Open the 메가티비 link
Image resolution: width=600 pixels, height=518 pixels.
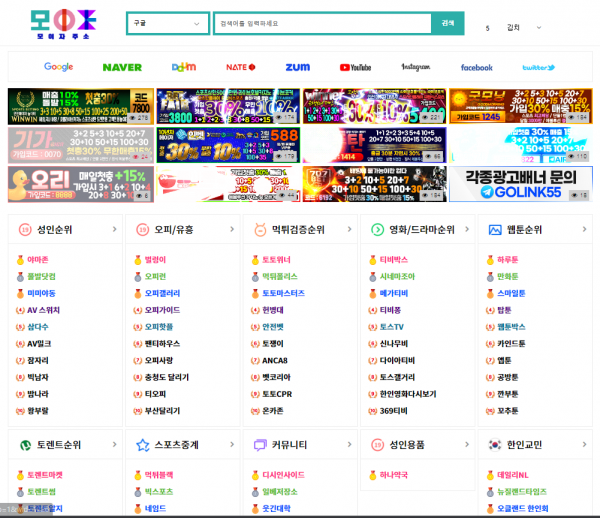pos(394,293)
